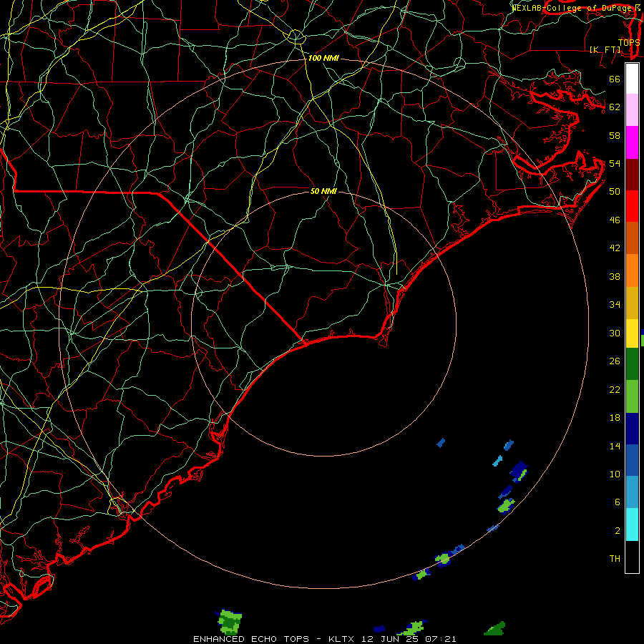
Task: Click the '[K FT]' units label
Action: pyautogui.click(x=605, y=49)
